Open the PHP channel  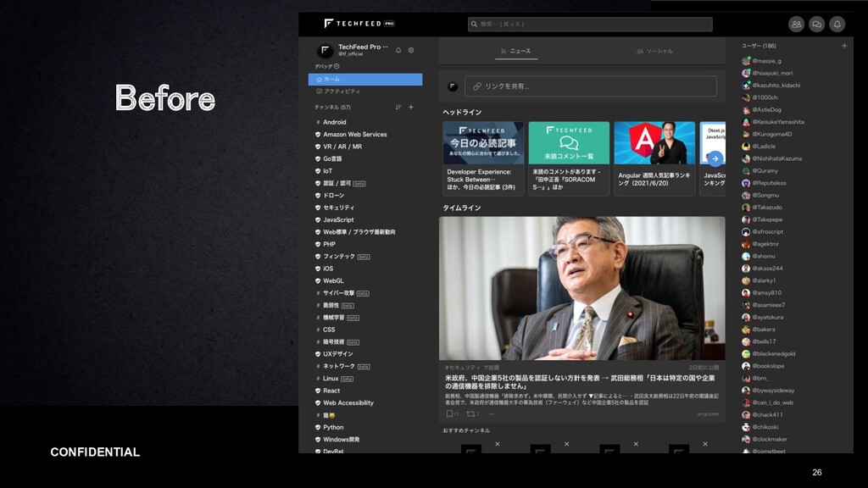pos(329,244)
